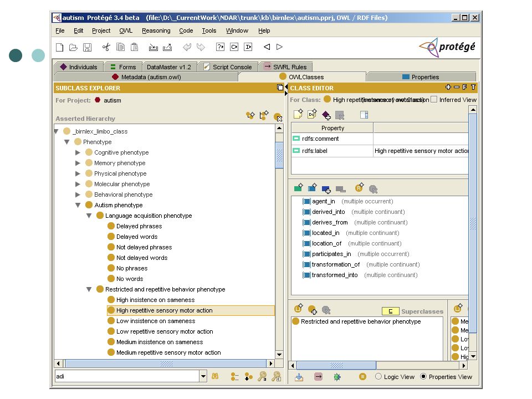This screenshot has width=532, height=399.
Task: Collapse the Autism phenotype node
Action: click(x=78, y=205)
